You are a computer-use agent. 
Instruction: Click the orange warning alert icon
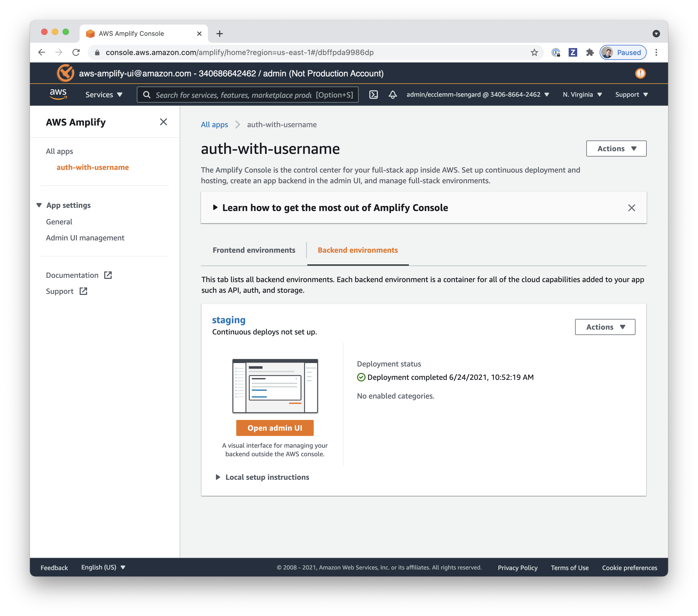coord(640,73)
